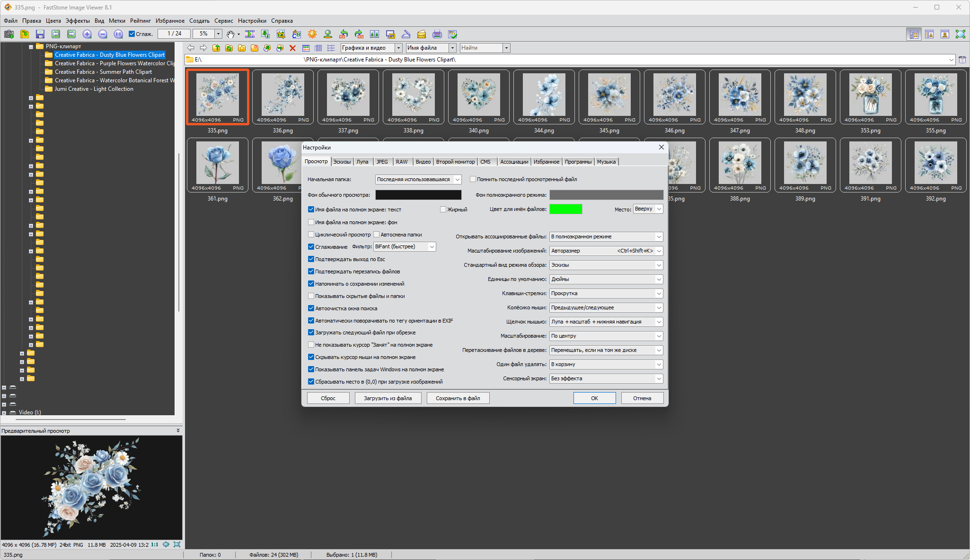Click the Rotate Left toolbar icon

[x=344, y=34]
